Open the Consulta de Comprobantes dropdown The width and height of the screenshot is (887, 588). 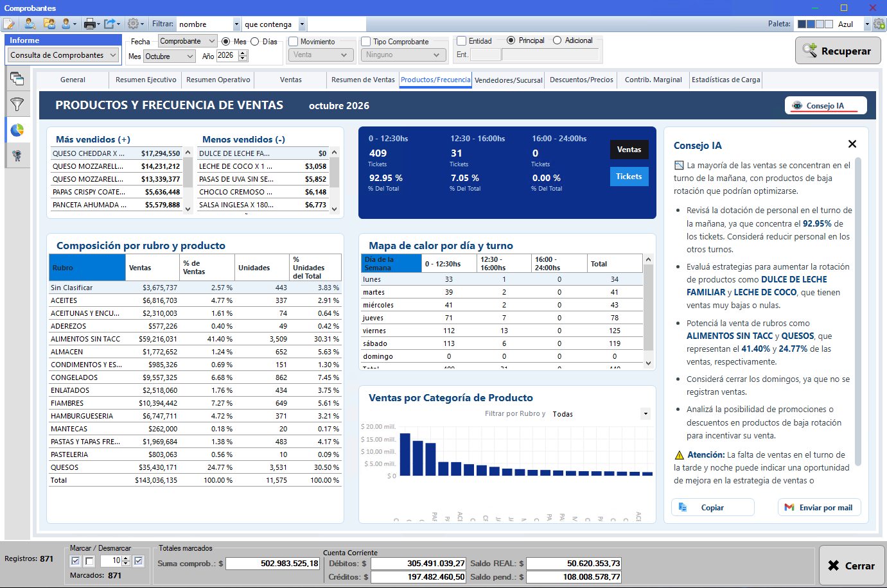tap(64, 55)
